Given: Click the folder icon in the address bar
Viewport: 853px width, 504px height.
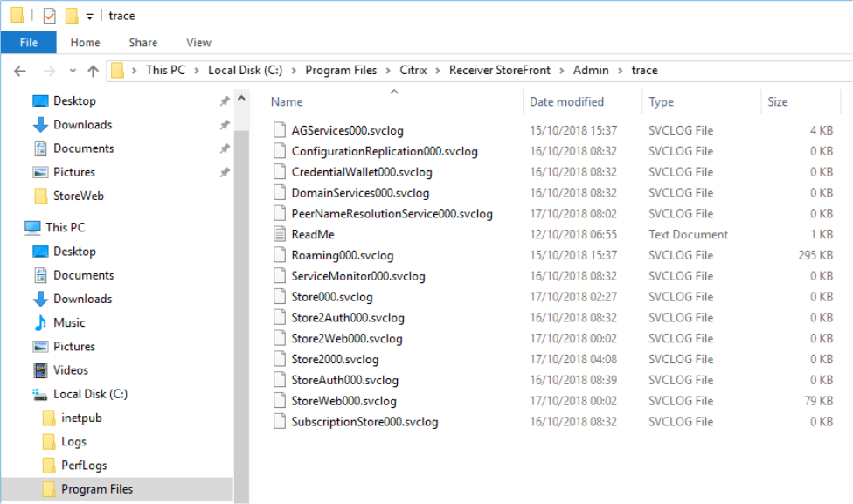Looking at the screenshot, I should point(118,70).
